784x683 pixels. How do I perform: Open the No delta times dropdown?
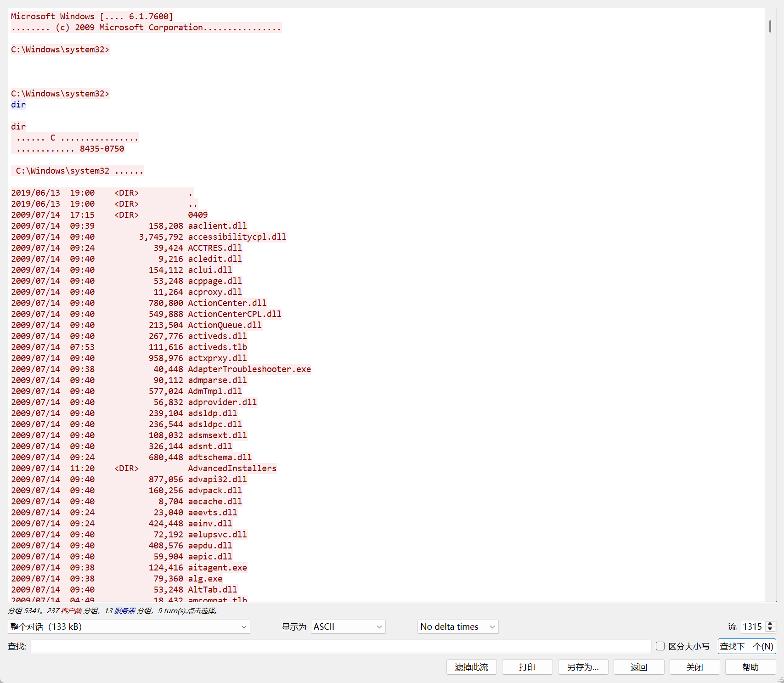(457, 627)
